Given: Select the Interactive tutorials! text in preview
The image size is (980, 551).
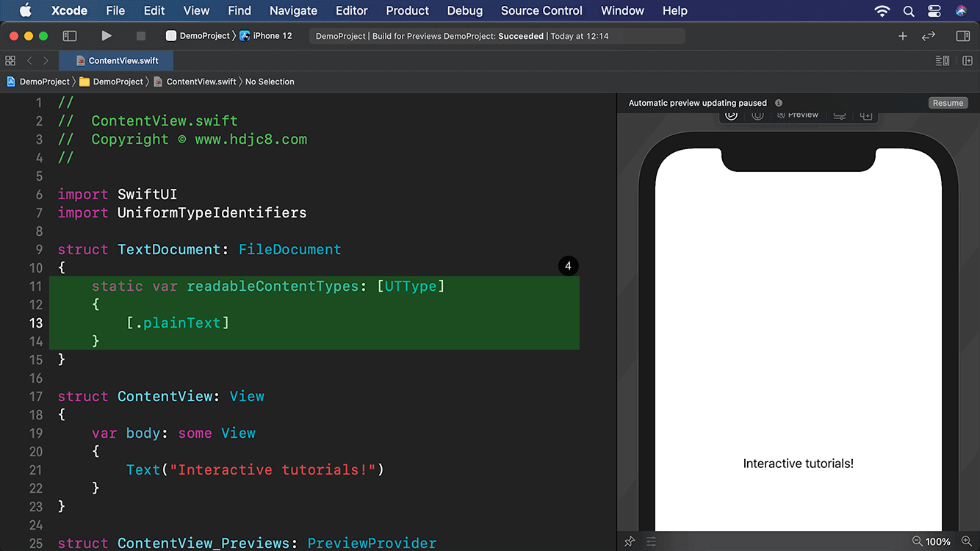Looking at the screenshot, I should (x=799, y=464).
